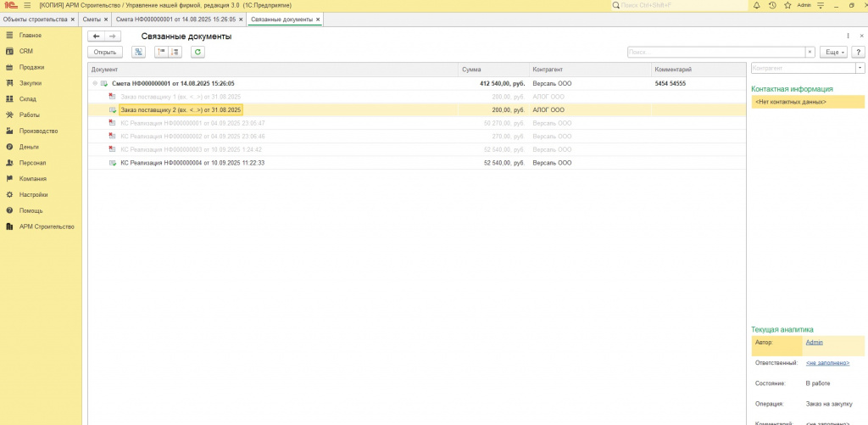Clear the list search field with x

(810, 52)
